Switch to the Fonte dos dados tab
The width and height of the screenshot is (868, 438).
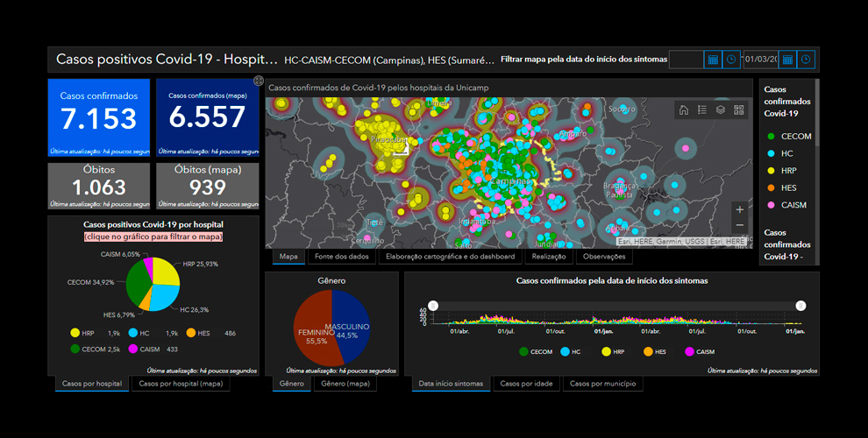click(341, 257)
